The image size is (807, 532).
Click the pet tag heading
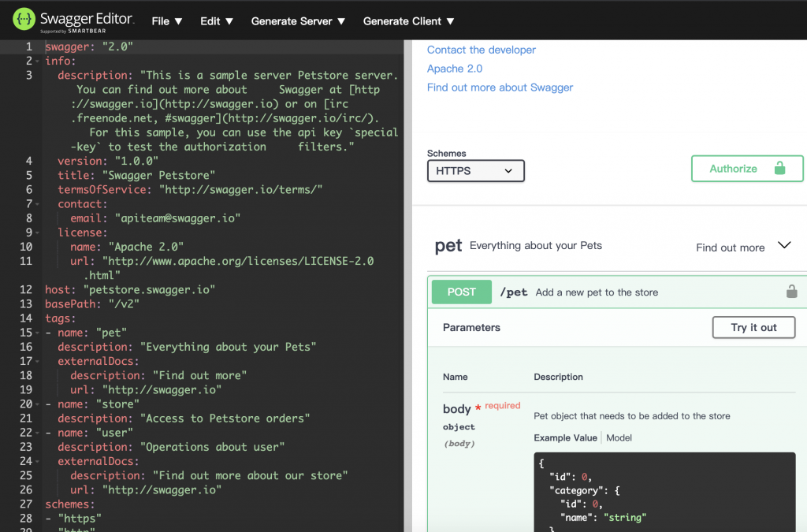click(448, 246)
